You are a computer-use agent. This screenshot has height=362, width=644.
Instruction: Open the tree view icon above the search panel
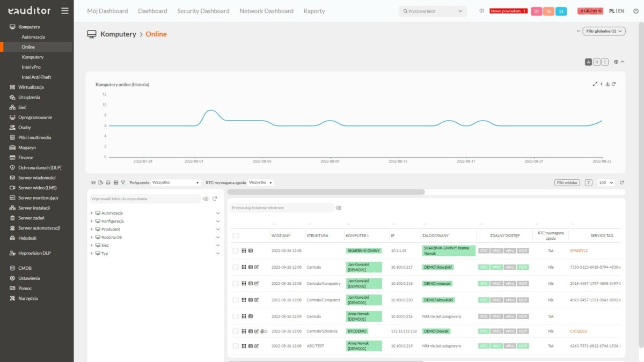click(x=94, y=182)
